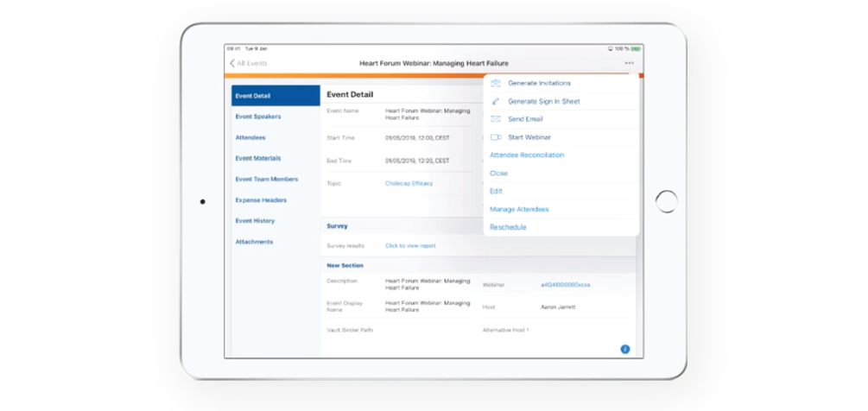Select Edit from the actions menu
This screenshot has height=411, width=868.
pos(496,192)
